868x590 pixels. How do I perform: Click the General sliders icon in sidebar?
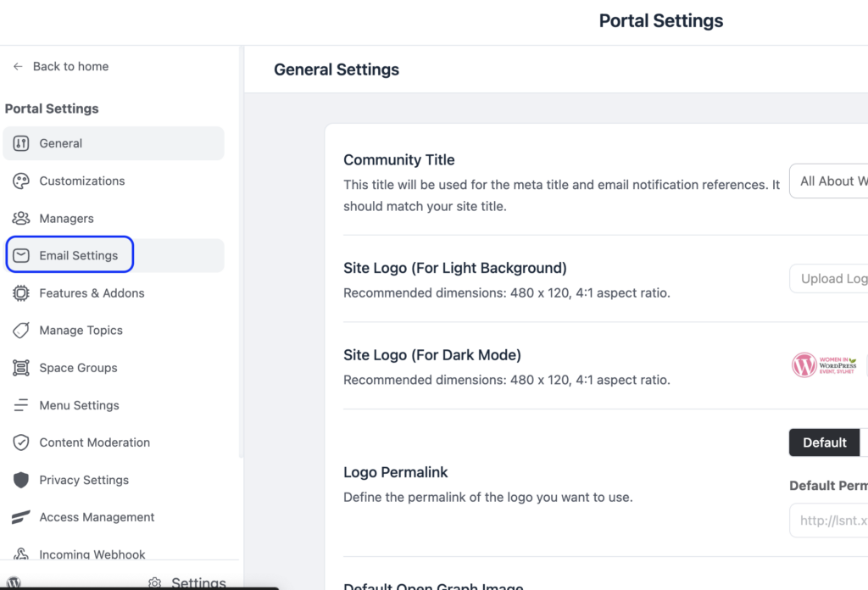(x=21, y=143)
